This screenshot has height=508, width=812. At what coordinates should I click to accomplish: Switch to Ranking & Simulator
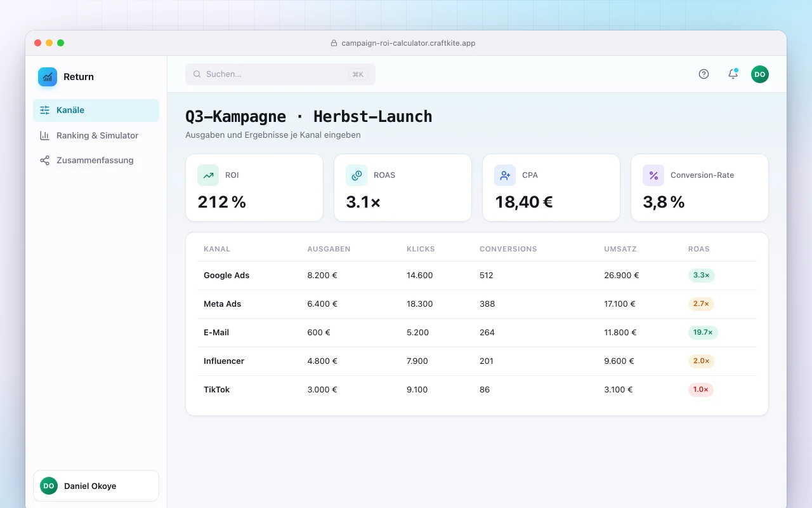click(96, 135)
